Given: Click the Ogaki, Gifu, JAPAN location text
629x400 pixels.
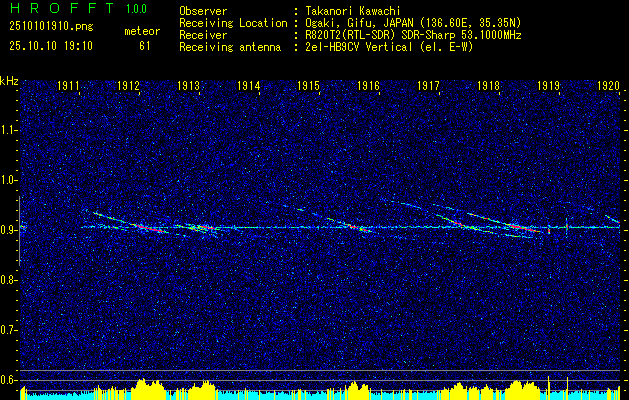Looking at the screenshot, I should 413,23.
